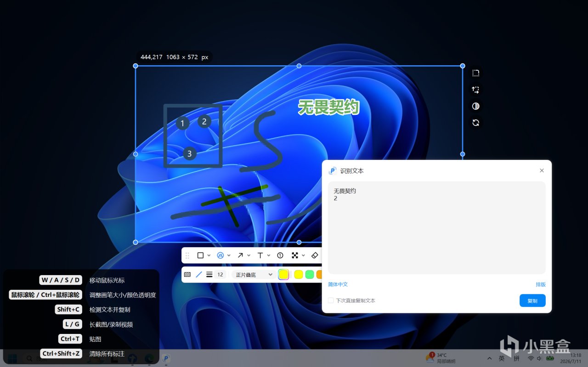Click the recognized text line 2
This screenshot has width=588, height=367.
(x=335, y=198)
